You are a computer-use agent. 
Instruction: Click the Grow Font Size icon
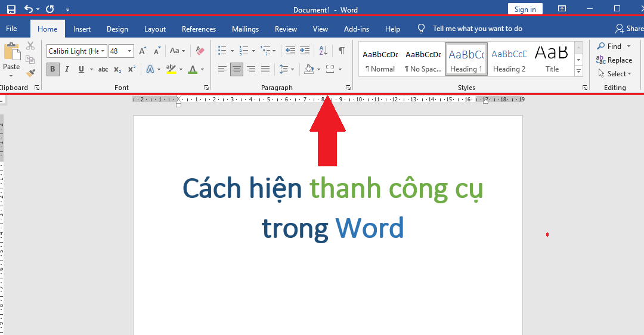click(x=144, y=51)
